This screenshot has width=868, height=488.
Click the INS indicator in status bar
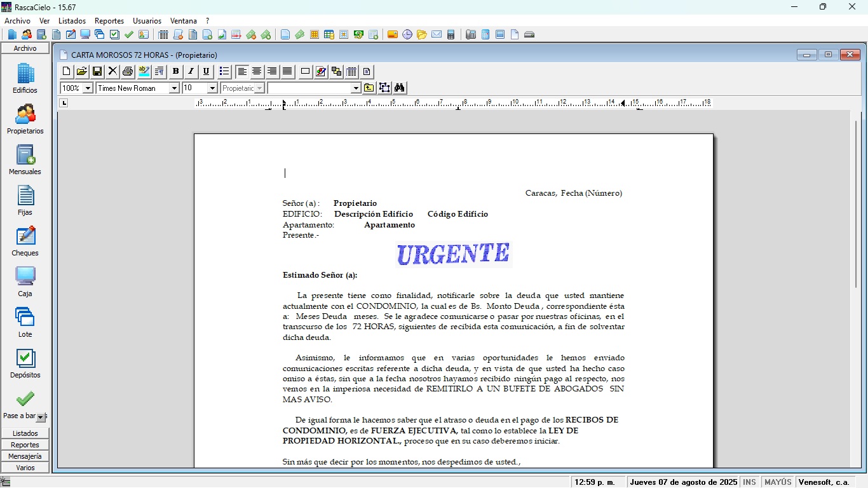click(750, 482)
